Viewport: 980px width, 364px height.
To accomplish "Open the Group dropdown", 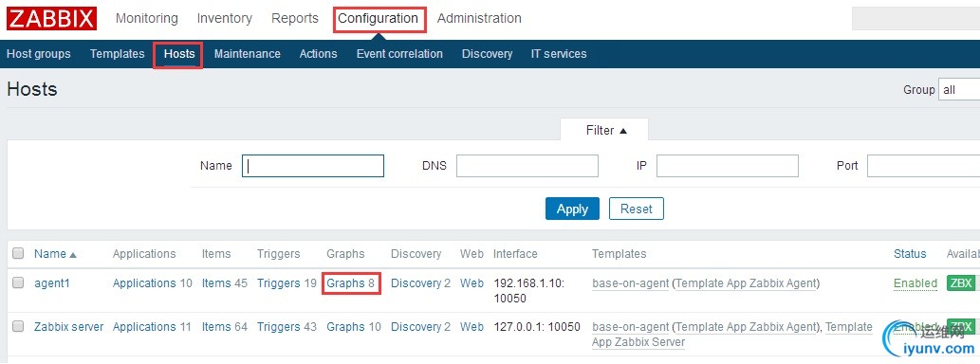I will [x=959, y=90].
